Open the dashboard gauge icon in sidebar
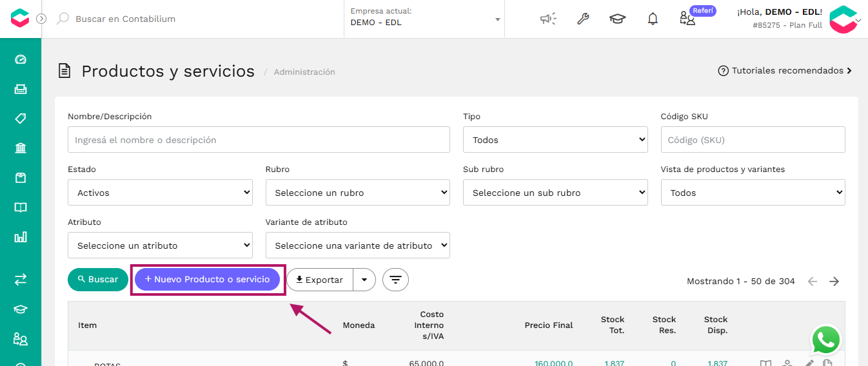The width and height of the screenshot is (868, 366). (21, 59)
